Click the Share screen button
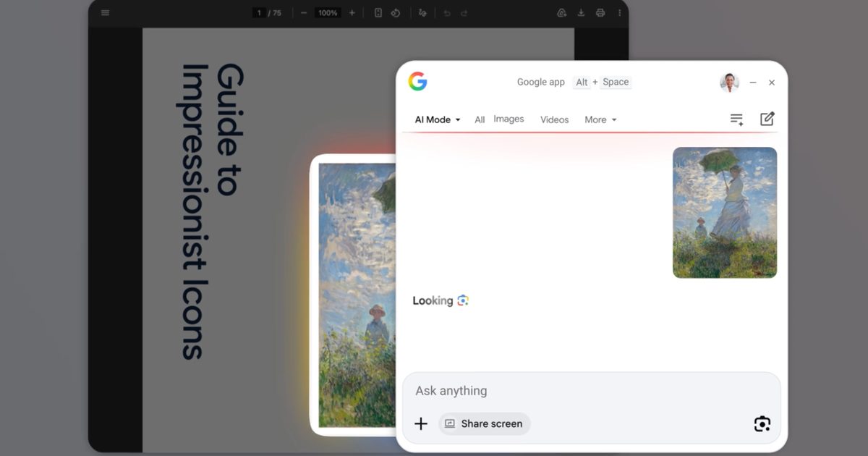 coord(484,423)
